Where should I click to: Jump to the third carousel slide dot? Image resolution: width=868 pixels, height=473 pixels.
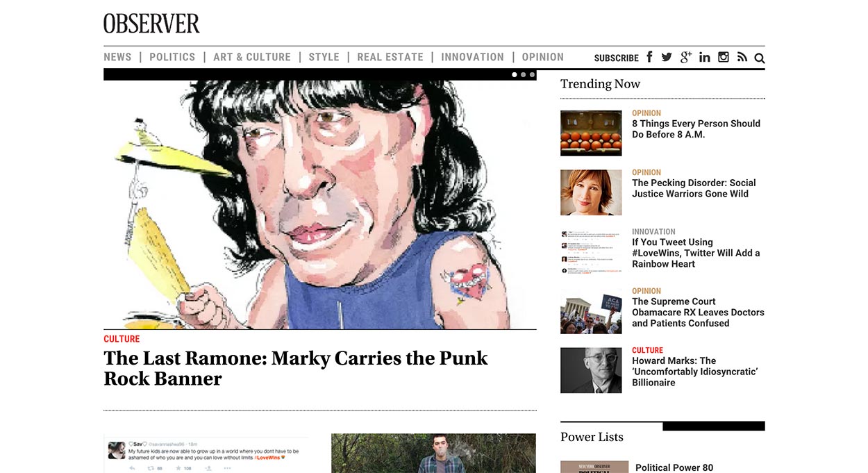533,74
